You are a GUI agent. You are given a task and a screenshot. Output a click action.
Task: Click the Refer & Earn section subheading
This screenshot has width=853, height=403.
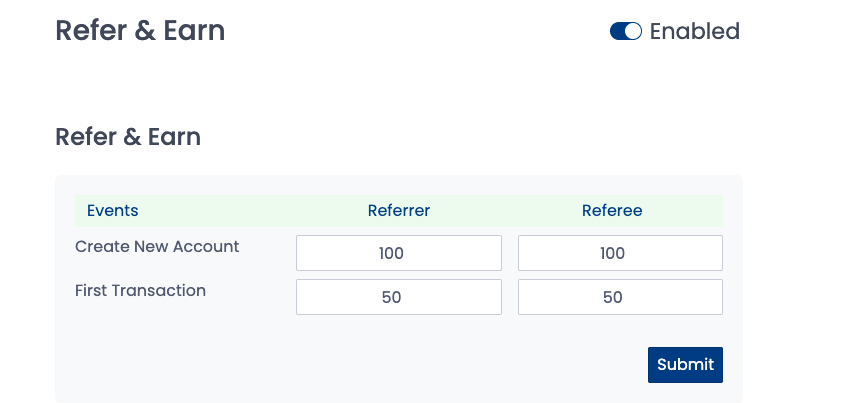128,137
